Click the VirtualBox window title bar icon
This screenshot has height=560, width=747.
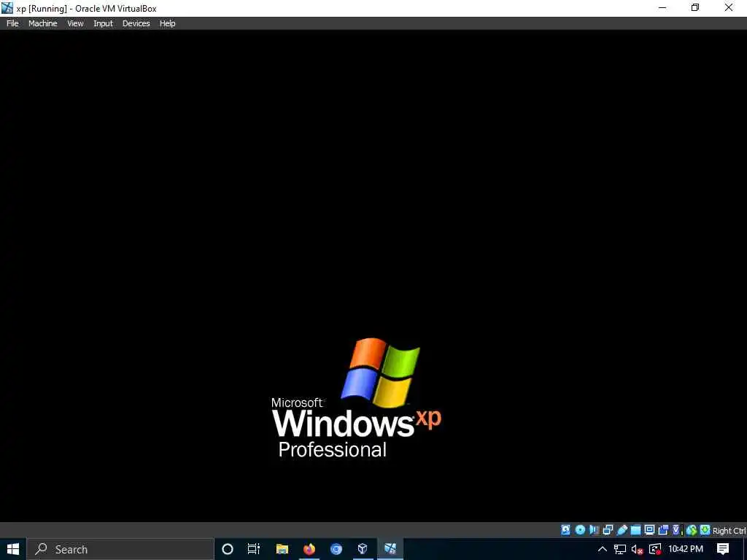click(x=7, y=8)
